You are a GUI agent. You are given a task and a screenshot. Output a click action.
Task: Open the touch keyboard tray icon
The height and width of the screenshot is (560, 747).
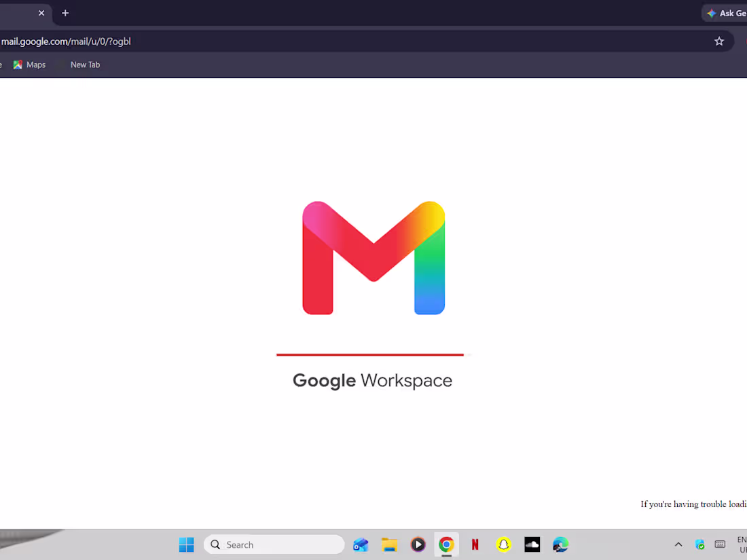(x=720, y=544)
